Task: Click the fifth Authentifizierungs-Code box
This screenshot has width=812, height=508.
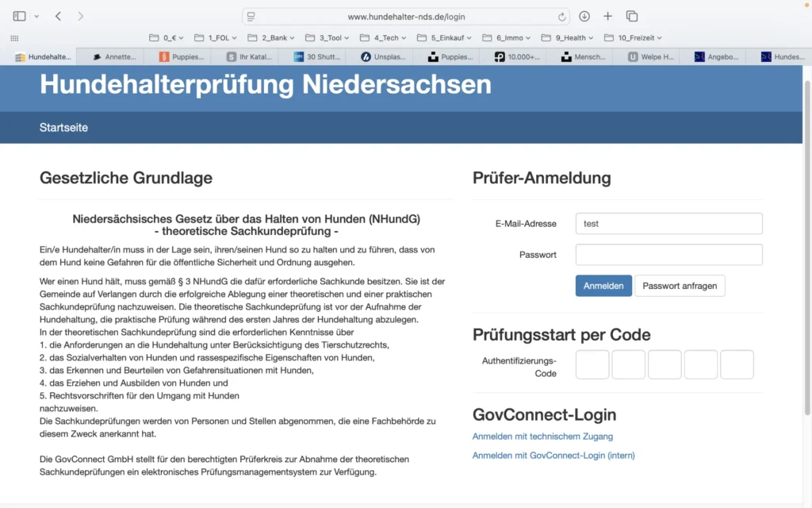Action: point(737,364)
